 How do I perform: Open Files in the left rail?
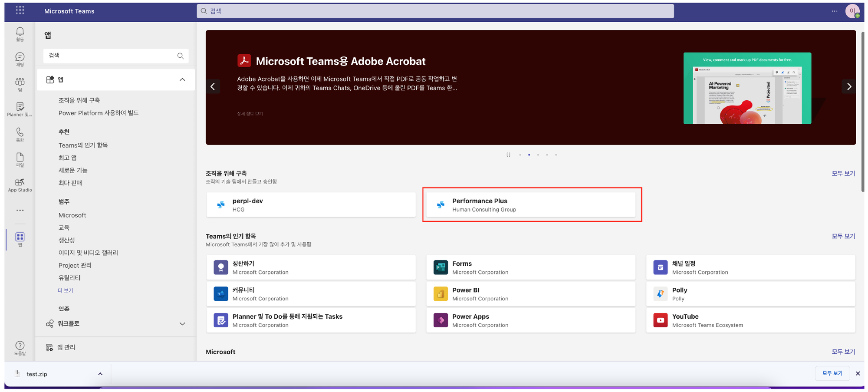[x=20, y=159]
